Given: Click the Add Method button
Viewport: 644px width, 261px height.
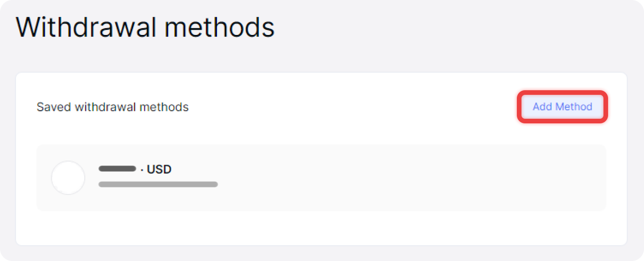Looking at the screenshot, I should pos(562,107).
